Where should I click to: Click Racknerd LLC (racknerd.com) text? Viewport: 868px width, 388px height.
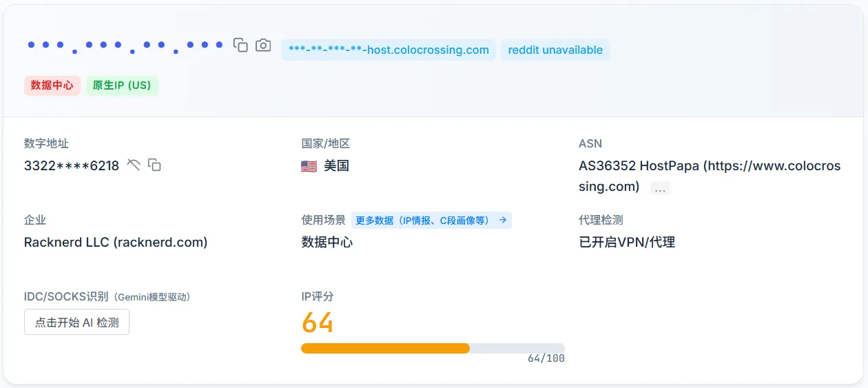pos(116,242)
